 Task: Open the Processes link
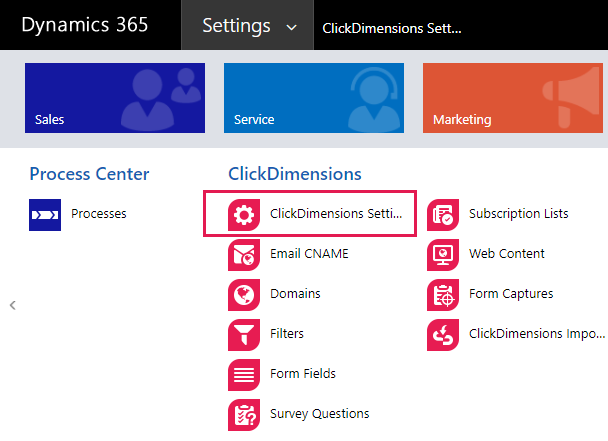pyautogui.click(x=98, y=214)
